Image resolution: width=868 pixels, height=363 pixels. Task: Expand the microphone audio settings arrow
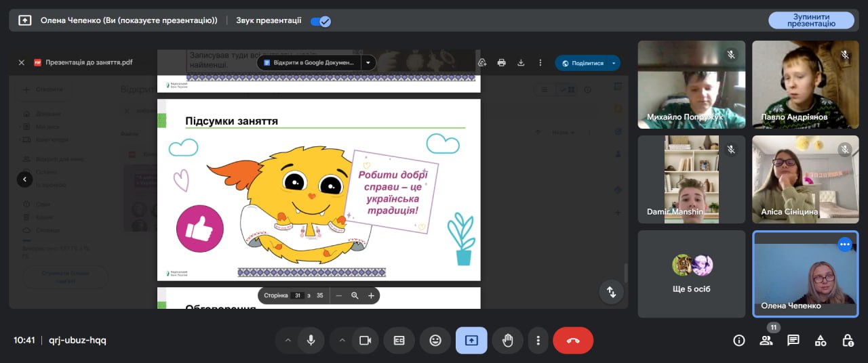(288, 341)
